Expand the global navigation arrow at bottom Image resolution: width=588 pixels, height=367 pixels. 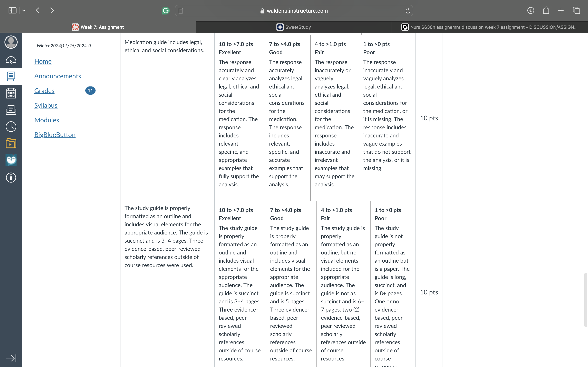point(11,358)
